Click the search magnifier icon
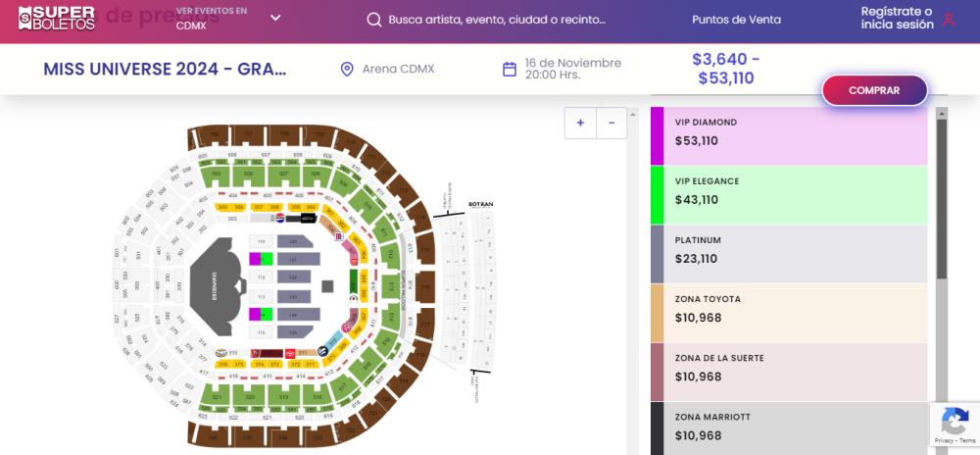980x455 pixels. 373,20
